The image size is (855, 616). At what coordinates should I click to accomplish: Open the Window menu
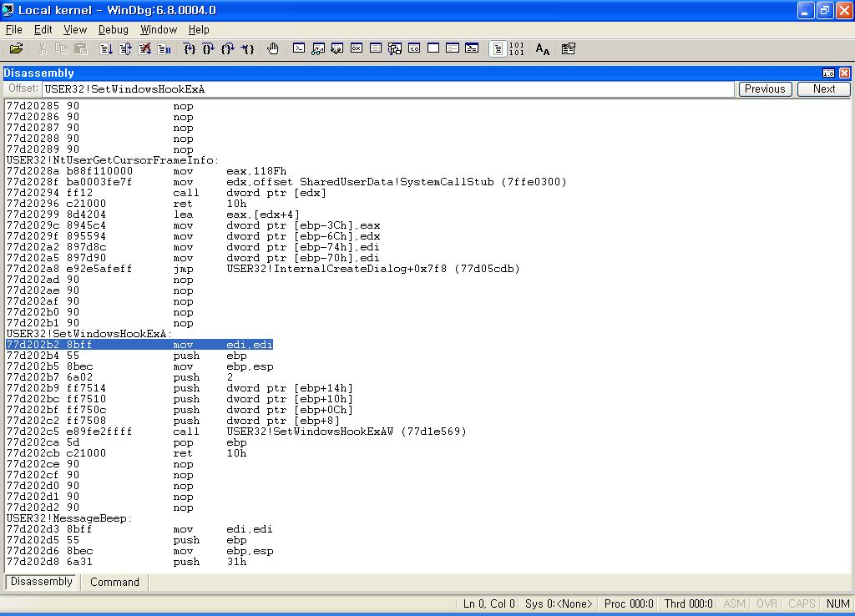coord(159,29)
